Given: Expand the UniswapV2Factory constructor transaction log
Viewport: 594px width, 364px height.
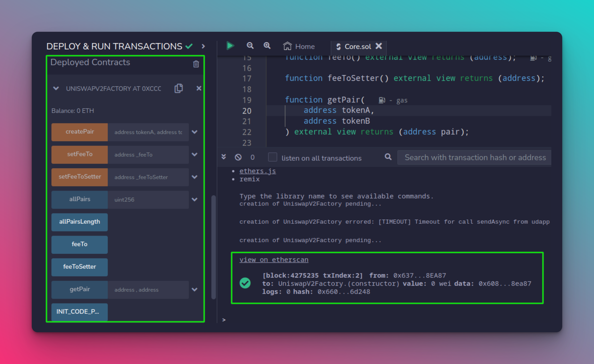Looking at the screenshot, I should click(396, 283).
